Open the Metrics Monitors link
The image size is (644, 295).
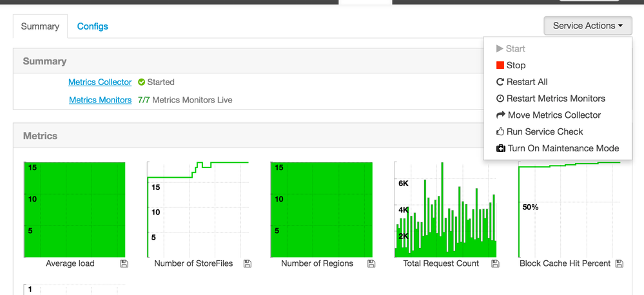(x=100, y=100)
